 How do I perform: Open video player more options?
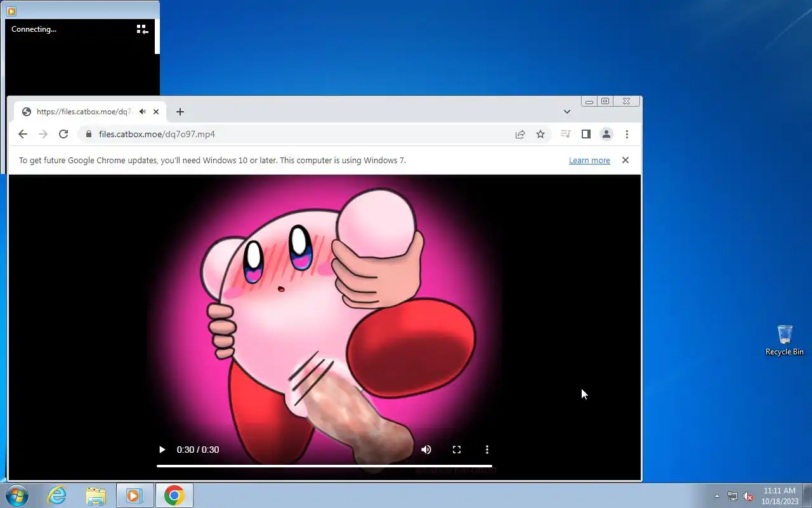(487, 450)
